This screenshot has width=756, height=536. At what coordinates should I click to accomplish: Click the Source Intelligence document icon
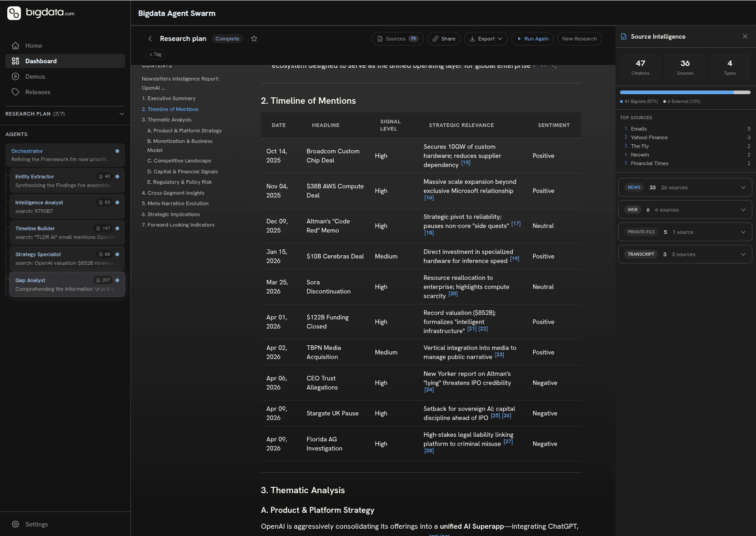pyautogui.click(x=624, y=36)
